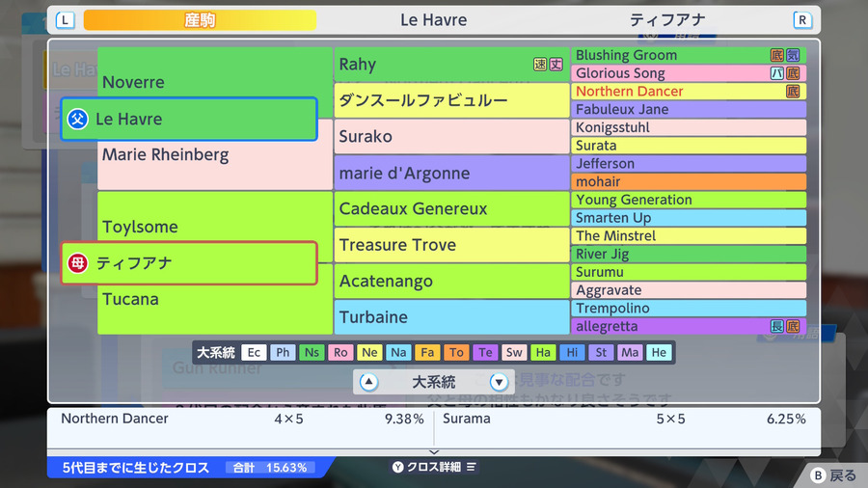Viewport: 868px width, 488px height.
Task: Click the Ne lineage color swatch
Action: click(x=369, y=352)
